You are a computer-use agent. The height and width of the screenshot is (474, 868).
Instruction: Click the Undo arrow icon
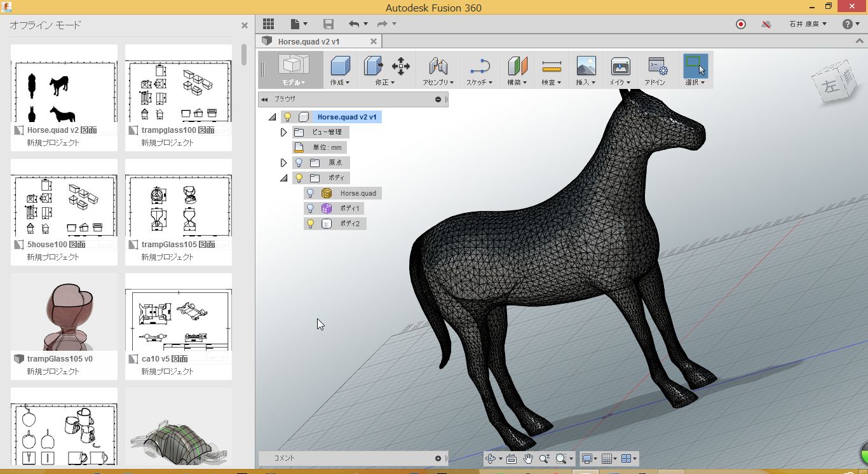tap(354, 24)
